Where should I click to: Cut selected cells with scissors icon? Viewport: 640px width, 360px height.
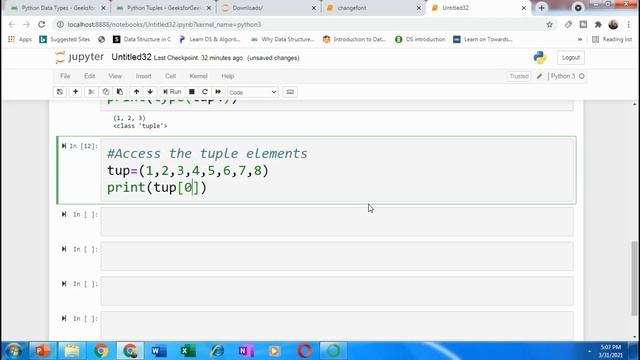[91, 92]
